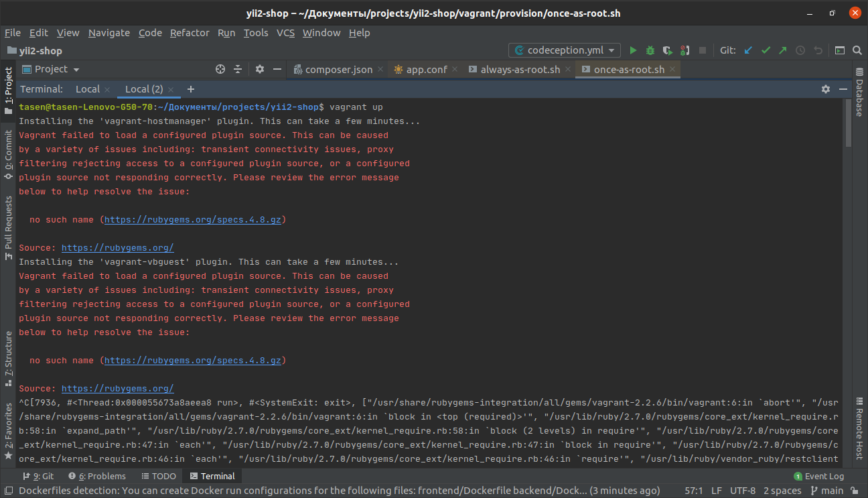Add a new terminal session tab
The width and height of the screenshot is (868, 498).
pos(191,89)
